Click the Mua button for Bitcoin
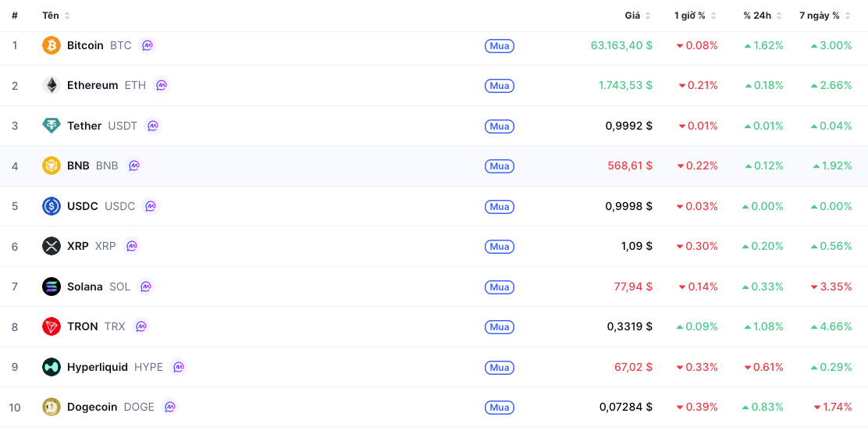Image resolution: width=868 pixels, height=431 pixels. pos(500,46)
